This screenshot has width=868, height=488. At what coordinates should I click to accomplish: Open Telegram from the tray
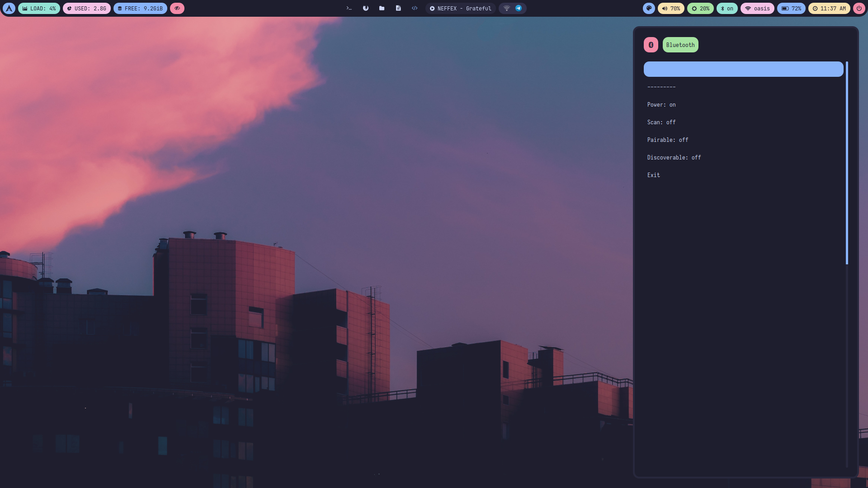pos(519,8)
